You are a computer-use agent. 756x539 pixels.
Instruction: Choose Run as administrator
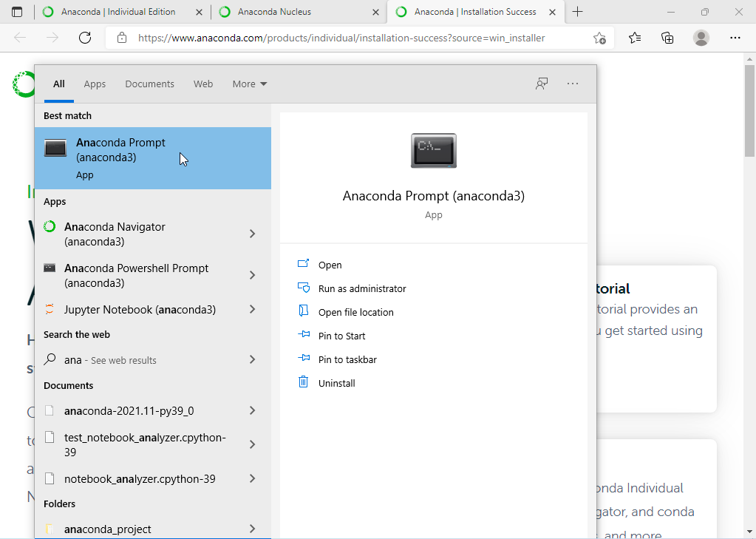362,288
